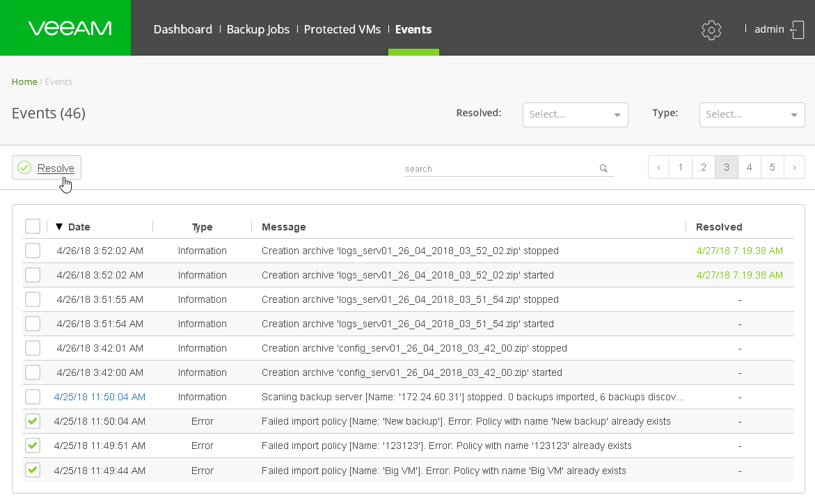This screenshot has width=815, height=504.
Task: Click the Resolve button
Action: click(47, 168)
